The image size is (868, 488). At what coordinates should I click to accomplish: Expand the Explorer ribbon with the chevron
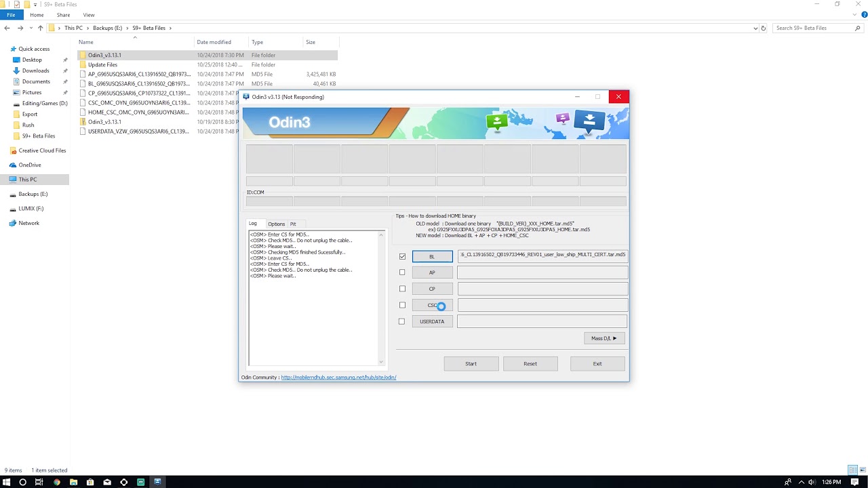854,15
